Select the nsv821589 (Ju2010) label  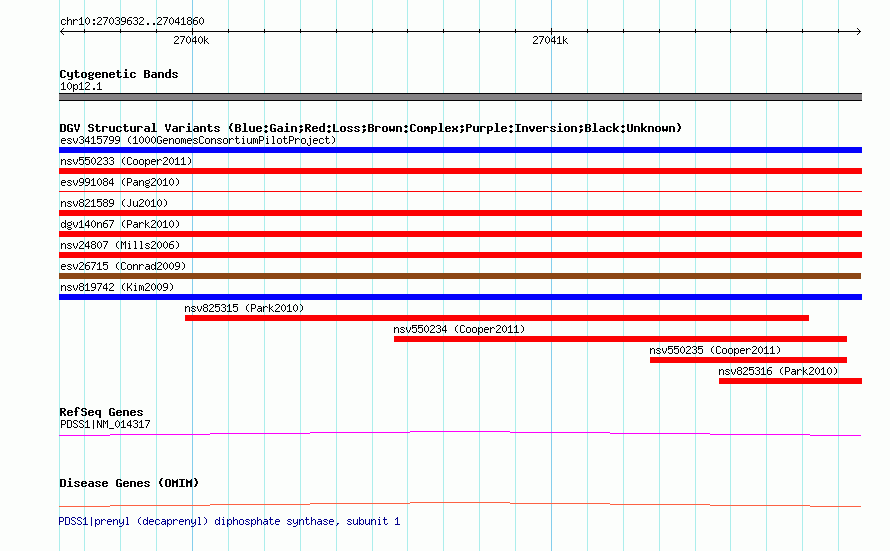coord(114,203)
